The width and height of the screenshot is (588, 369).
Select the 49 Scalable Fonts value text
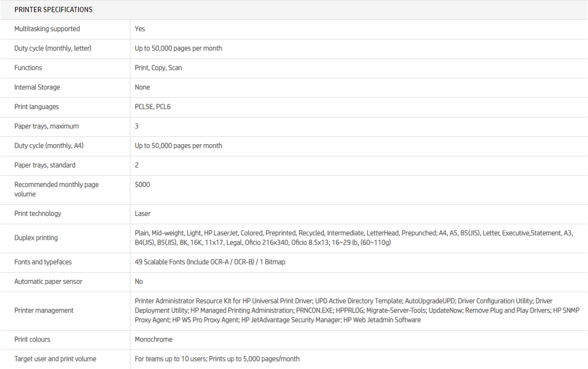tap(210, 262)
